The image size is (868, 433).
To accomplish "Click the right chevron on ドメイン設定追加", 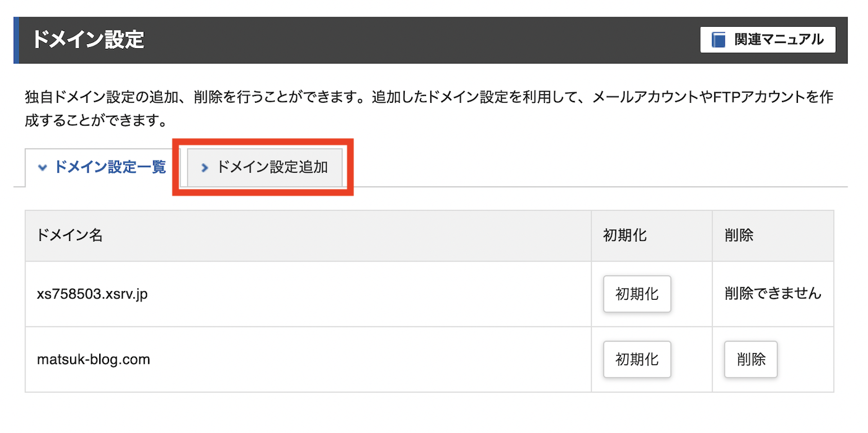I will tap(205, 168).
